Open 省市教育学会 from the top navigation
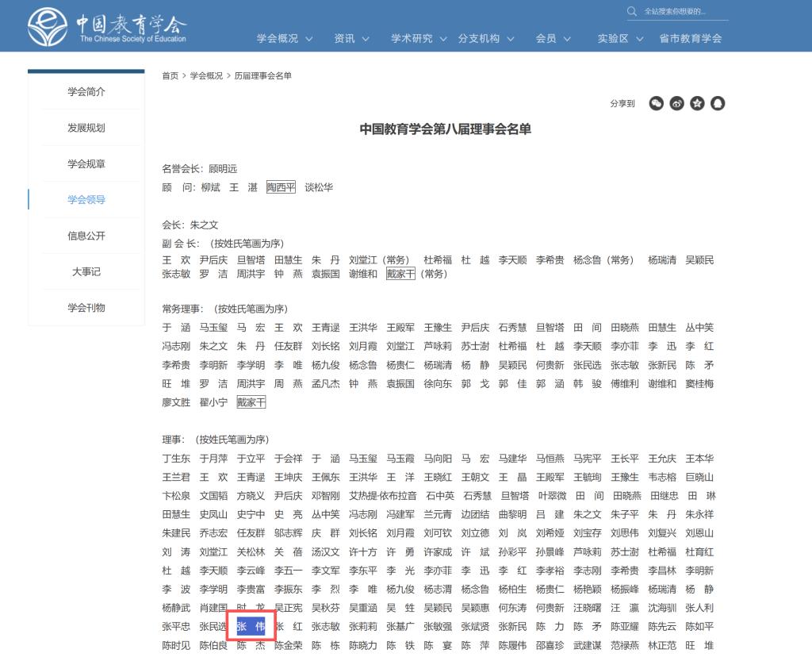The image size is (812, 657). coord(690,38)
